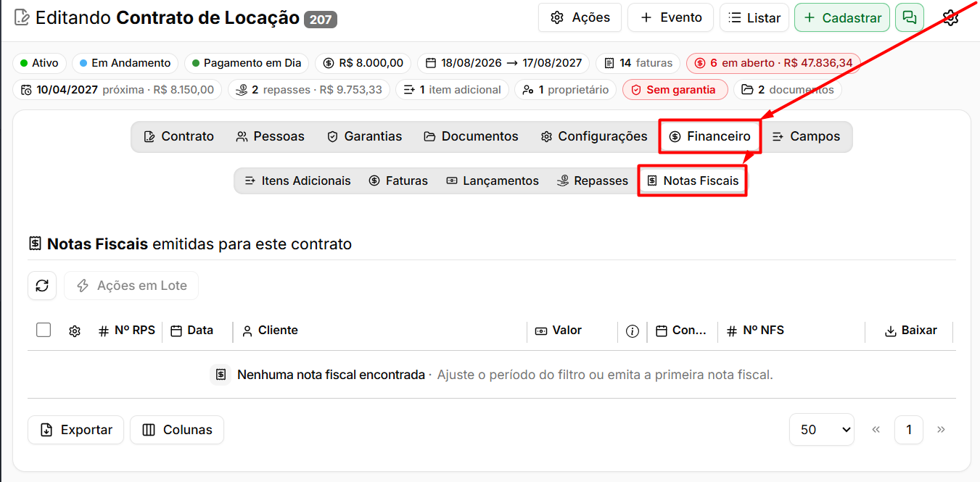The height and width of the screenshot is (482, 980).
Task: Open the chat messages icon button
Action: [910, 17]
